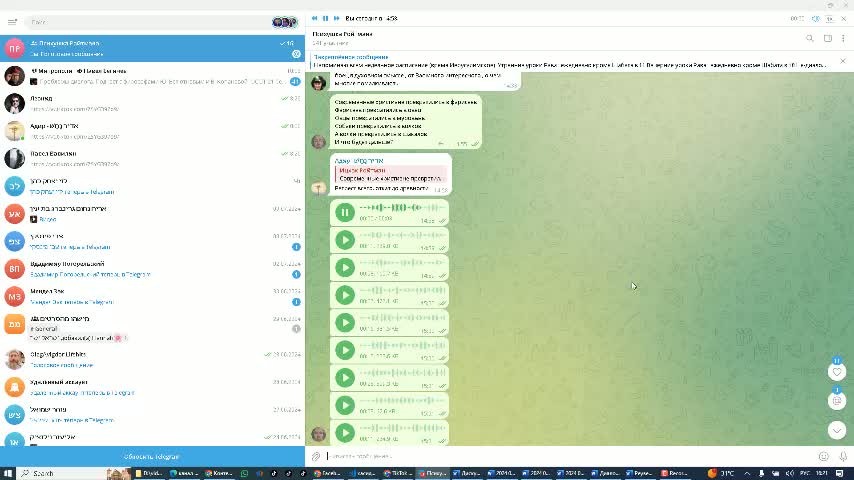The image size is (854, 480).
Task: Close the top audio player bar
Action: coord(844,19)
